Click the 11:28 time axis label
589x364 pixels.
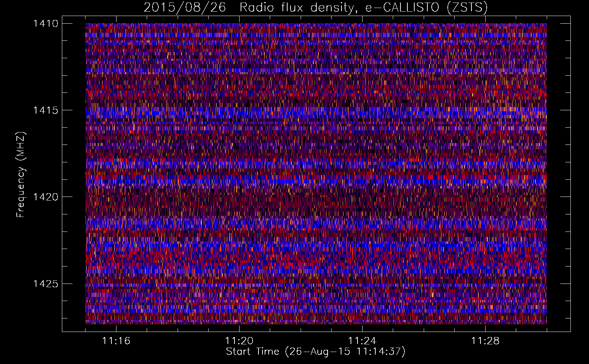(x=485, y=341)
